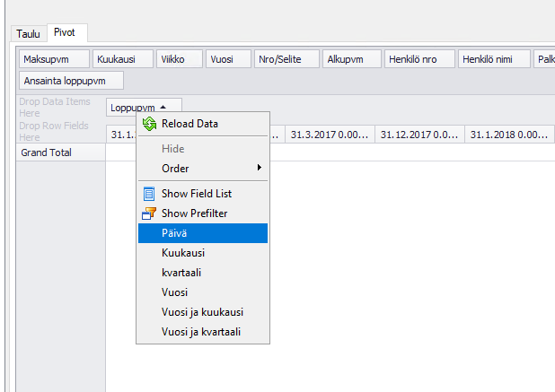Click the Viikko field button

click(180, 59)
